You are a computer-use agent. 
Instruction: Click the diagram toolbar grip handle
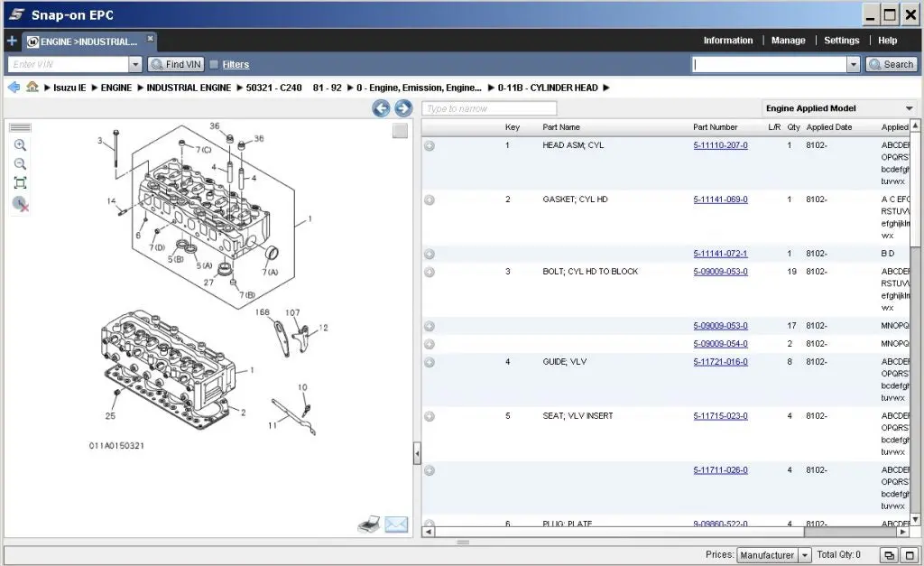(x=21, y=127)
